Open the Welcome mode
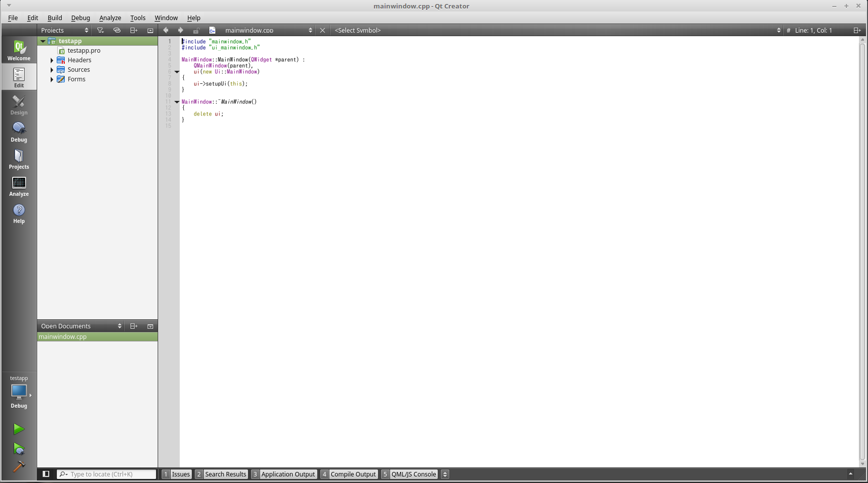This screenshot has width=868, height=483. 19,50
